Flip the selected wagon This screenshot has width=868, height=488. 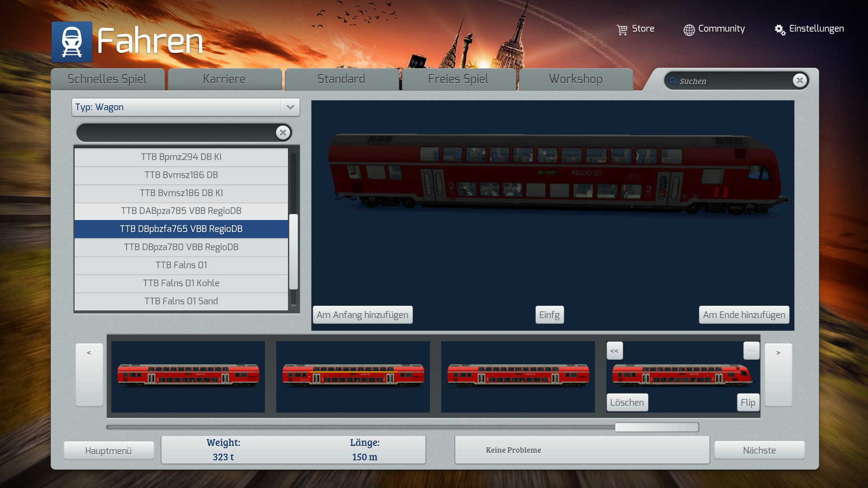pyautogui.click(x=748, y=403)
